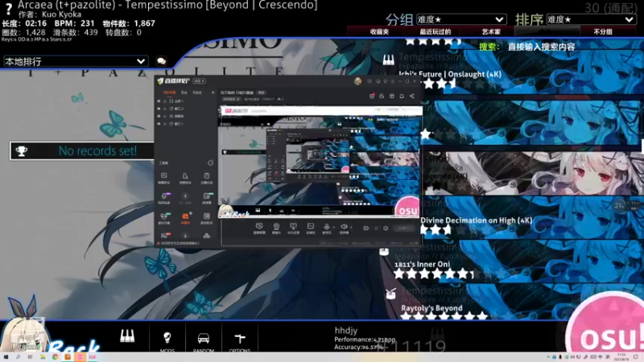Select Divine Decimation on High (4K) difficulty
Viewport: 644px width, 362px height.
click(x=477, y=220)
